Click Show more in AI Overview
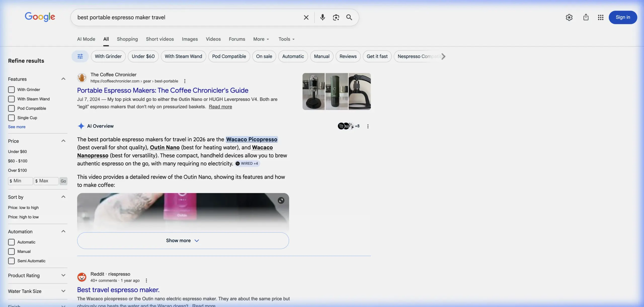This screenshot has width=644, height=307. click(182, 240)
